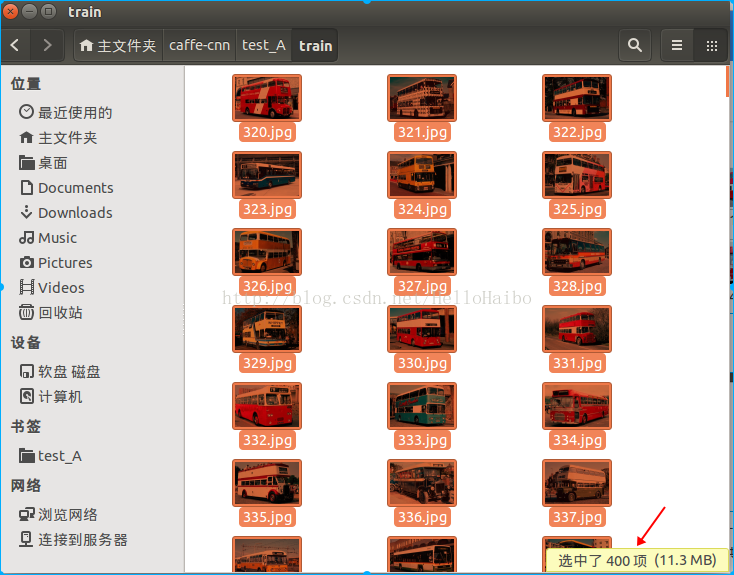This screenshot has width=734, height=575.
Task: Open 浏览网络 in the sidebar
Action: [x=93, y=515]
